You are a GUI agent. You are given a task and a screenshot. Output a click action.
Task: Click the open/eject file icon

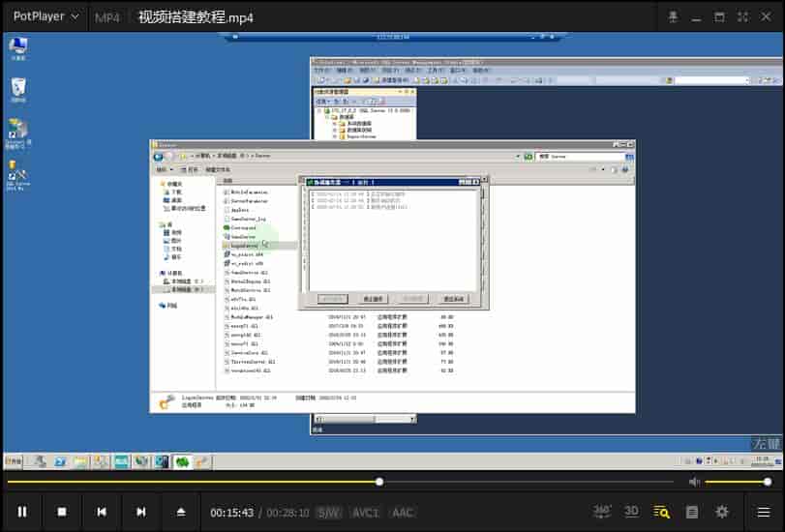pyautogui.click(x=180, y=512)
